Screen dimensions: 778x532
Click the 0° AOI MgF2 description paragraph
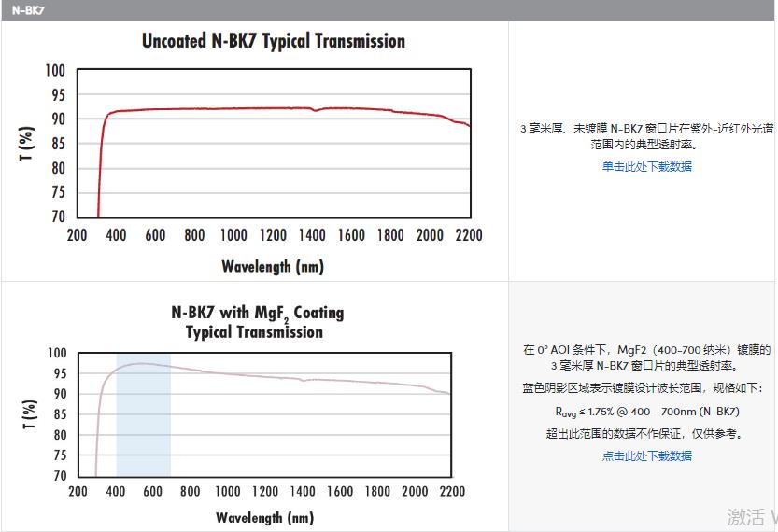tap(646, 357)
